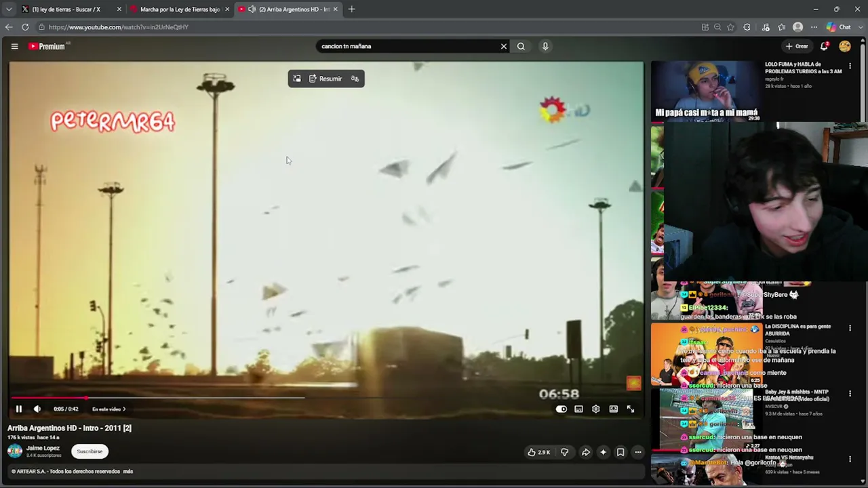Mute the video volume
Image resolution: width=868 pixels, height=488 pixels.
pyautogui.click(x=37, y=409)
